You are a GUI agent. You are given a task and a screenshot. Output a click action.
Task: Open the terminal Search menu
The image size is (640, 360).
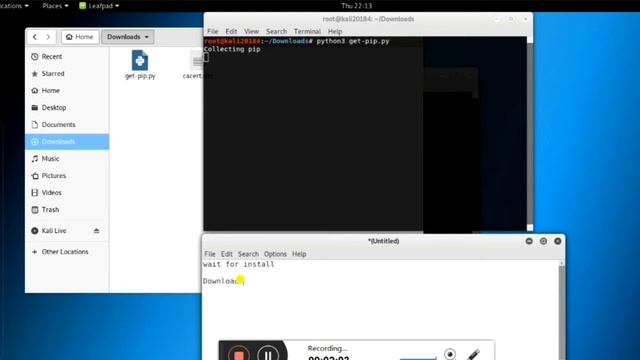point(276,31)
